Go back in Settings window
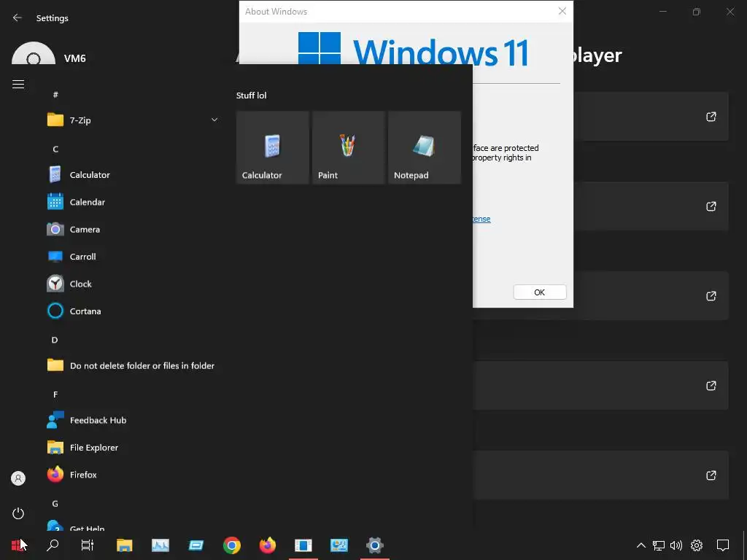Image resolution: width=747 pixels, height=560 pixels. [18, 17]
